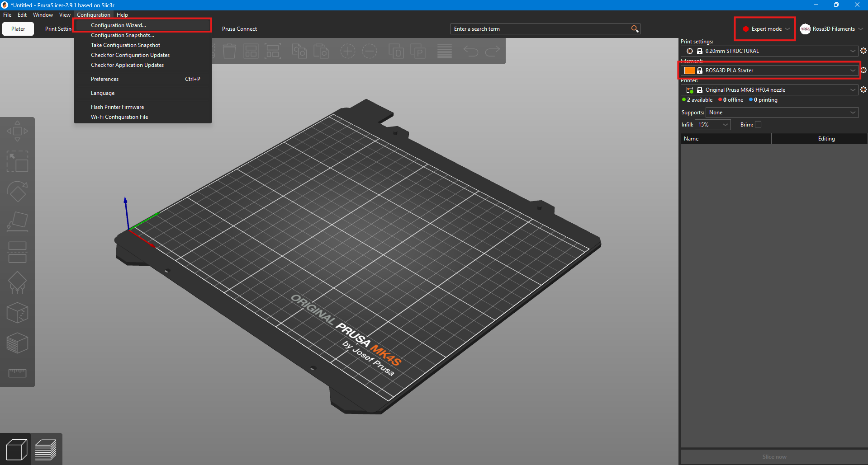Open the Original Prusa MK4S printer dropdown

tap(769, 90)
